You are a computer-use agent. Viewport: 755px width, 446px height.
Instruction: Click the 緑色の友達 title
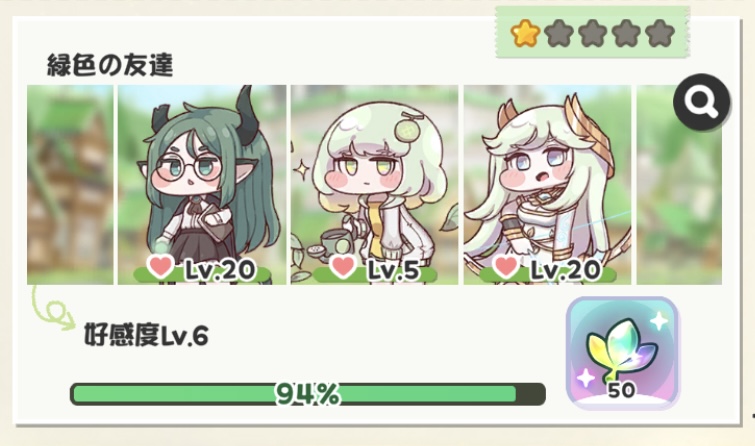pos(110,65)
